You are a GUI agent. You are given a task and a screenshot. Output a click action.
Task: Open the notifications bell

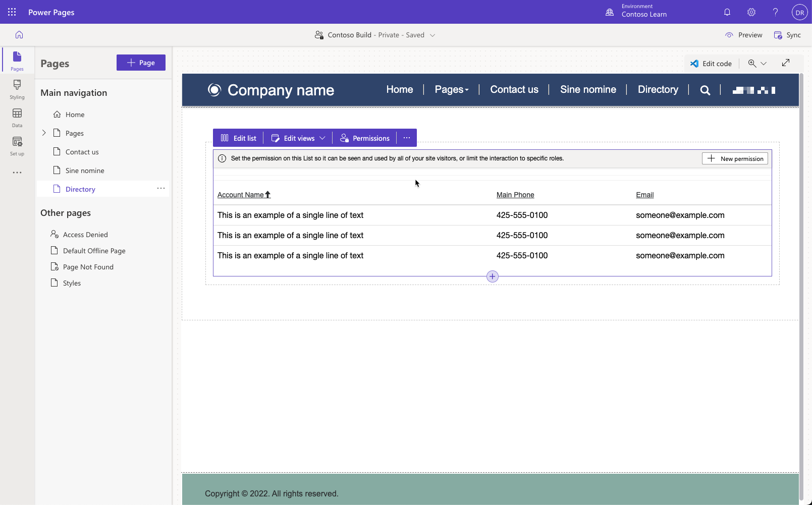[727, 12]
